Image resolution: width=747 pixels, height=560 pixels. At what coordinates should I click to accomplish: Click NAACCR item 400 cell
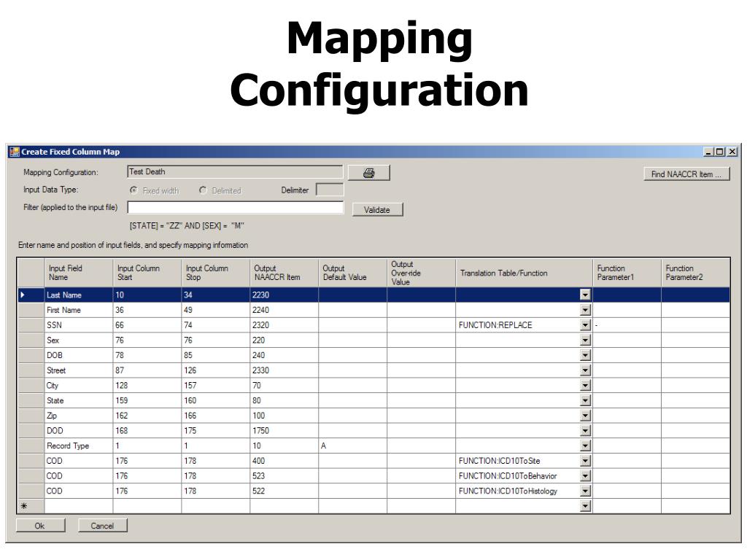point(285,461)
